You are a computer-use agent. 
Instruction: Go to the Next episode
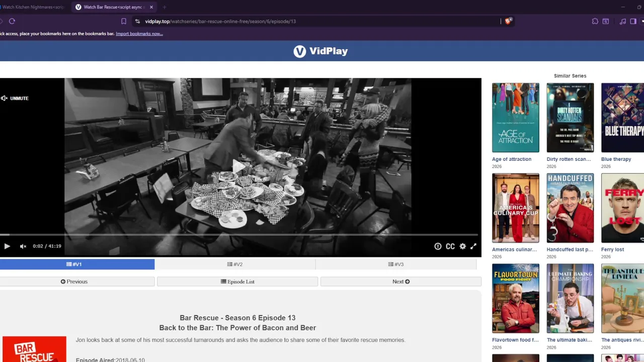tap(401, 282)
